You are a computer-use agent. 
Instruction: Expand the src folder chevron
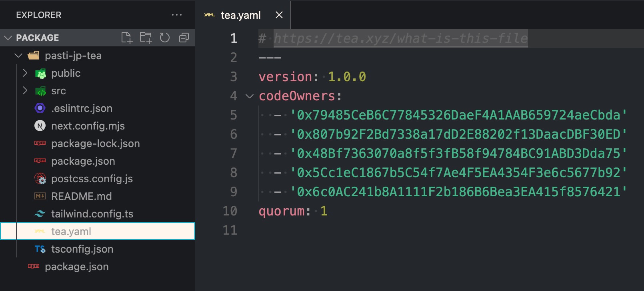(25, 90)
